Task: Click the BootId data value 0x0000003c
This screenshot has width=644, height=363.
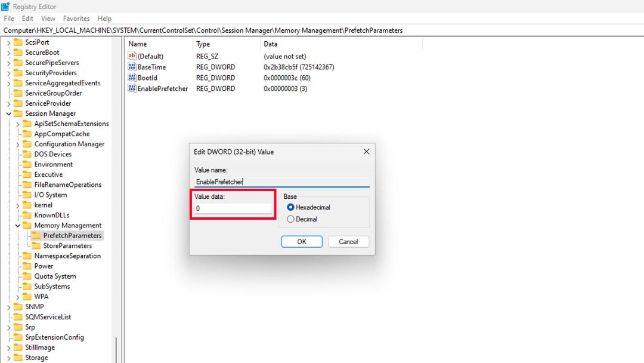Action: pyautogui.click(x=287, y=78)
